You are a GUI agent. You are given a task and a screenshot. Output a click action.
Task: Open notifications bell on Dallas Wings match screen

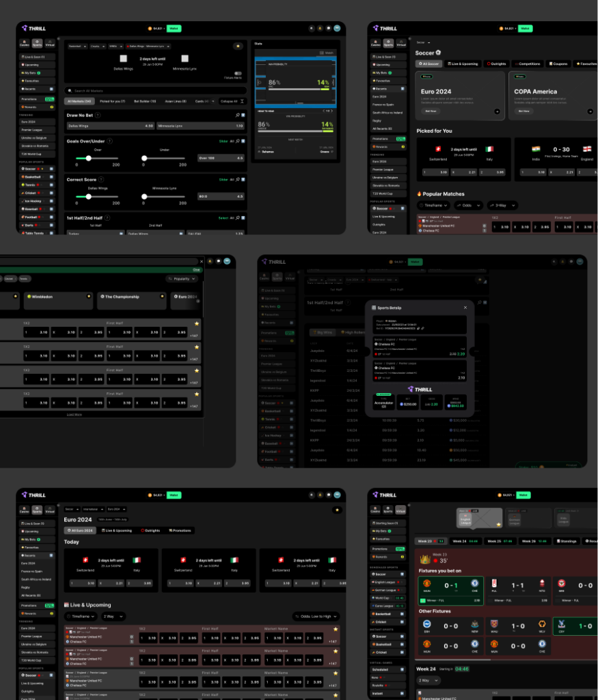tap(320, 28)
